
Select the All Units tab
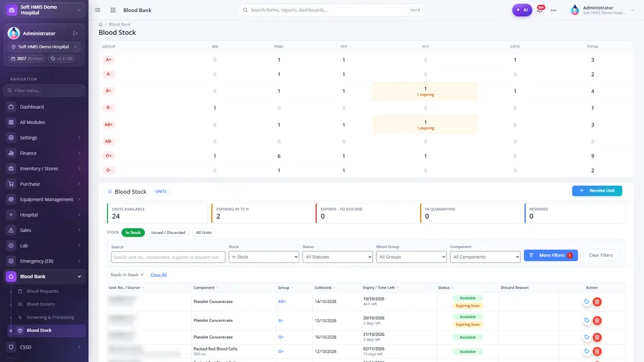coord(204,233)
